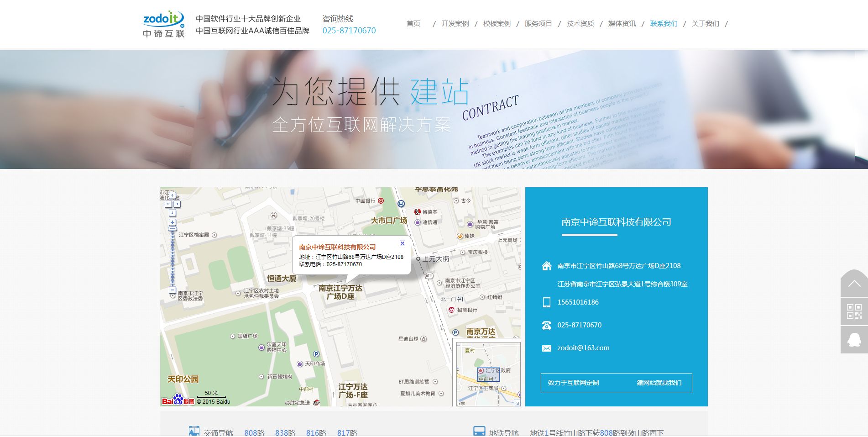Image resolution: width=868 pixels, height=437 pixels.
Task: Click the house address icon
Action: [546, 266]
